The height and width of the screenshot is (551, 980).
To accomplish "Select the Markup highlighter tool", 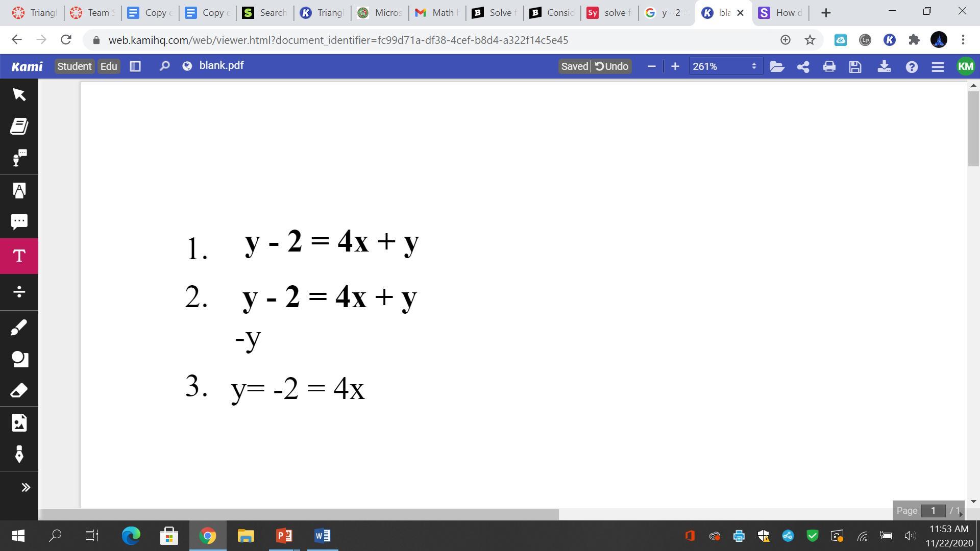I will [x=19, y=190].
